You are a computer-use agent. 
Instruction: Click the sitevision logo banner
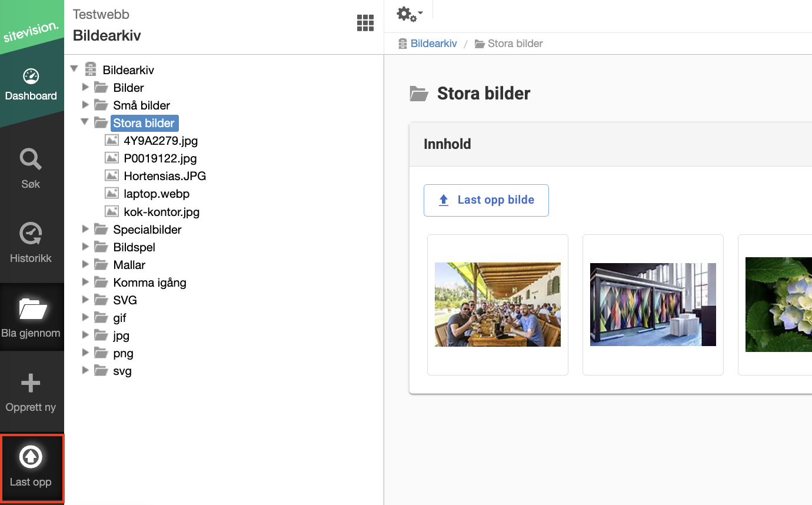31,26
